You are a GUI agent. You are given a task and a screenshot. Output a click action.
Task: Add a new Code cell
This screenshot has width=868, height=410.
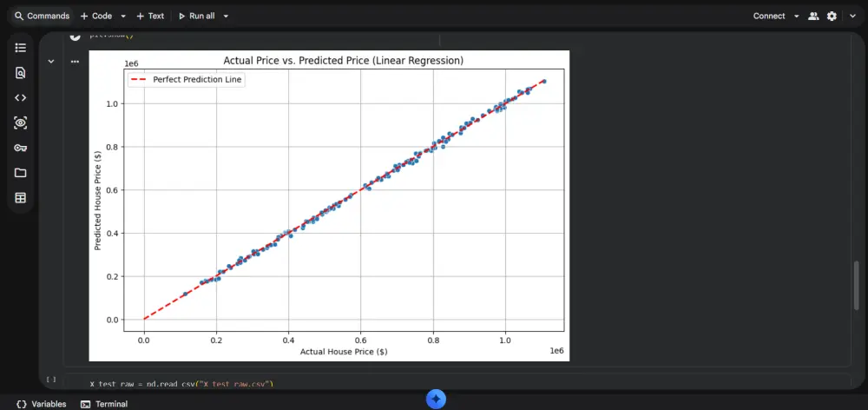point(96,16)
